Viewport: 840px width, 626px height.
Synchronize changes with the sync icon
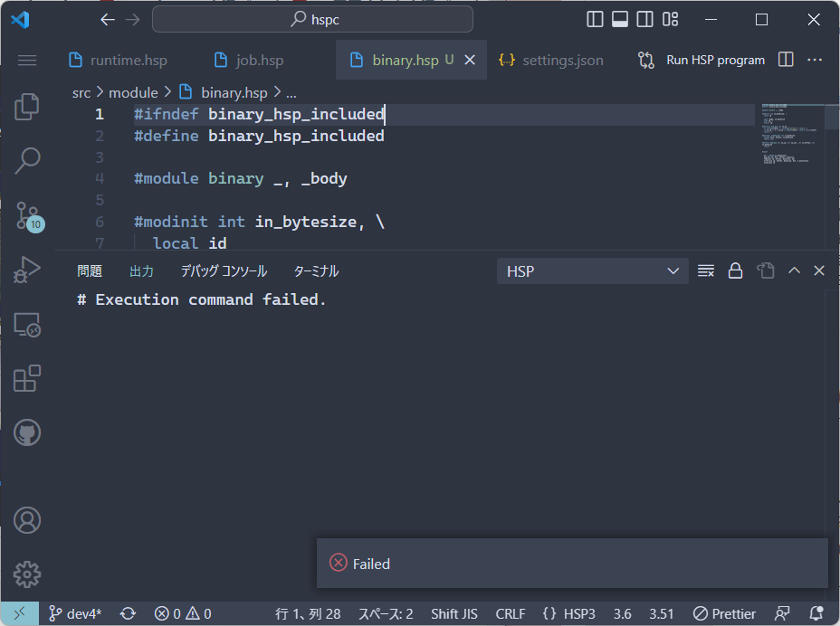(128, 613)
